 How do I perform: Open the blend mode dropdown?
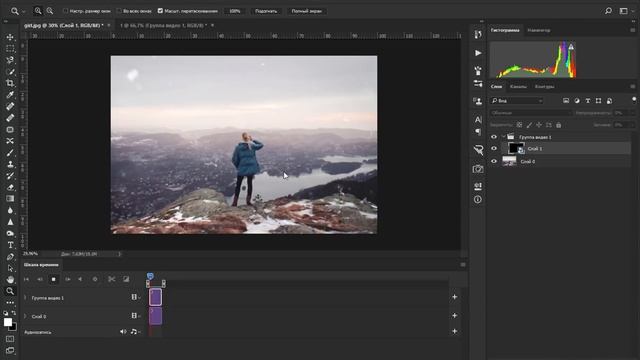[x=531, y=113]
